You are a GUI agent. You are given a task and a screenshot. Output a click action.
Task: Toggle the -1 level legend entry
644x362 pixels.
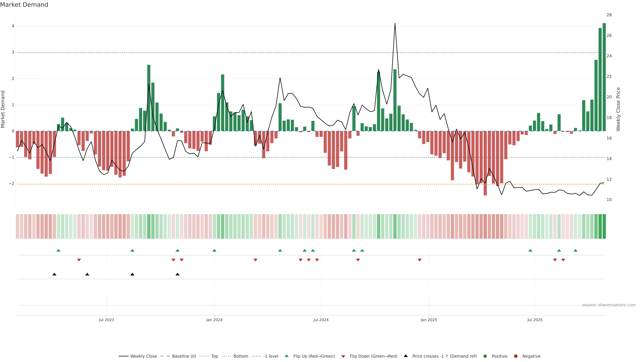click(x=271, y=356)
